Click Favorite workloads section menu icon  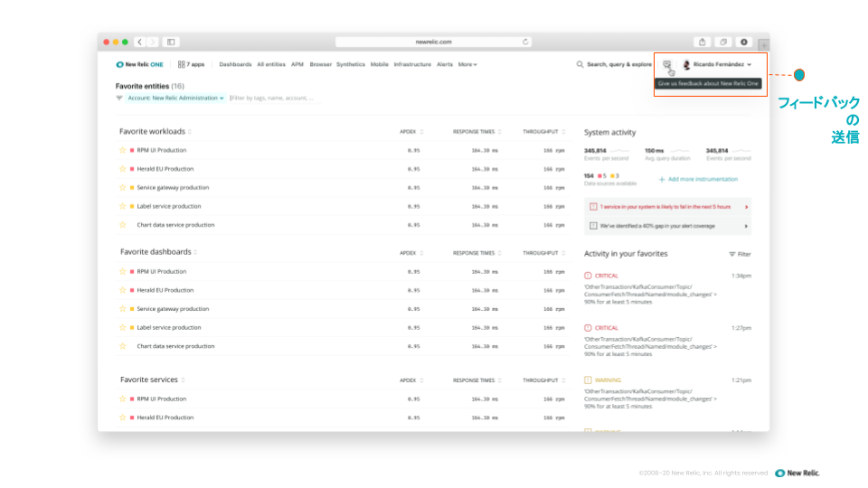[190, 132]
